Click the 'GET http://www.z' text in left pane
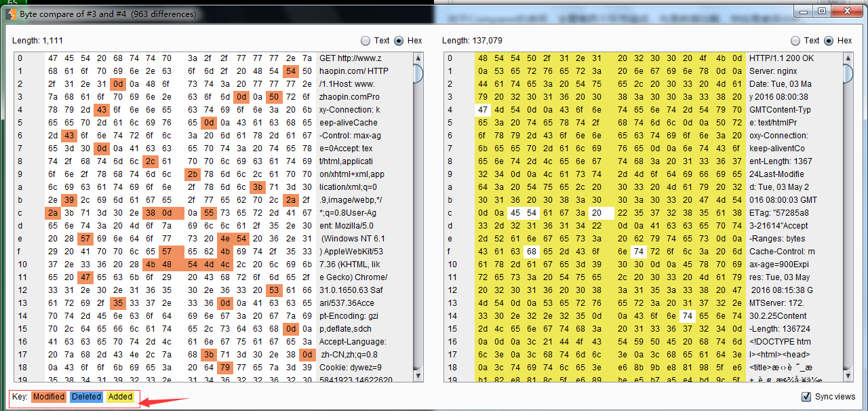 pos(351,58)
